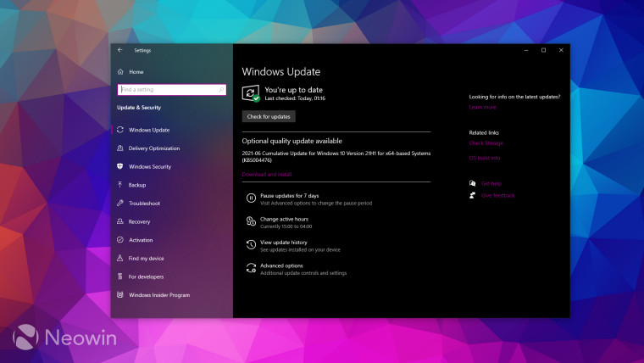This screenshot has width=644, height=363.
Task: Click the Change active hours clock icon
Action: coord(251,221)
